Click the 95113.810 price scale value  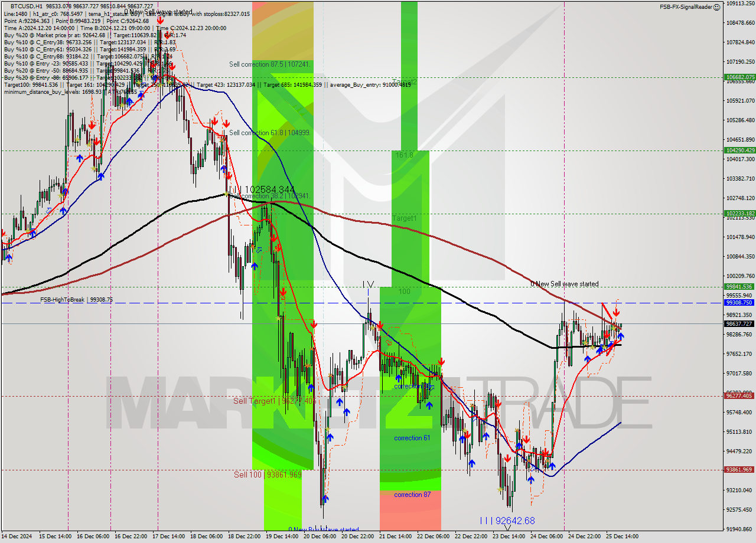(740, 431)
